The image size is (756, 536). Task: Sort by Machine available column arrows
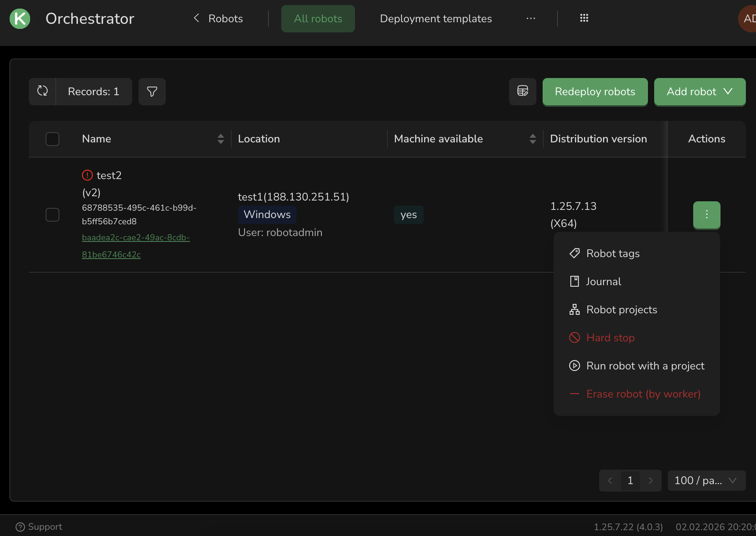pyautogui.click(x=532, y=139)
